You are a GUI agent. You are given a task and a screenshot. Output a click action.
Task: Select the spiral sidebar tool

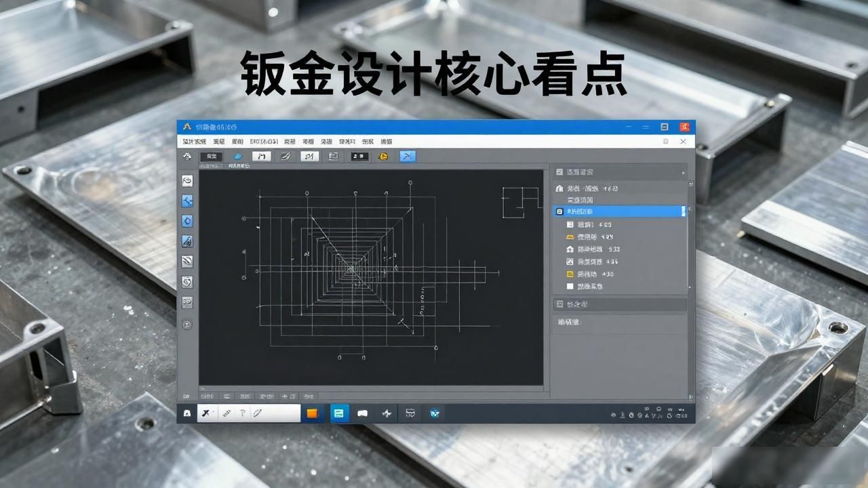[187, 282]
